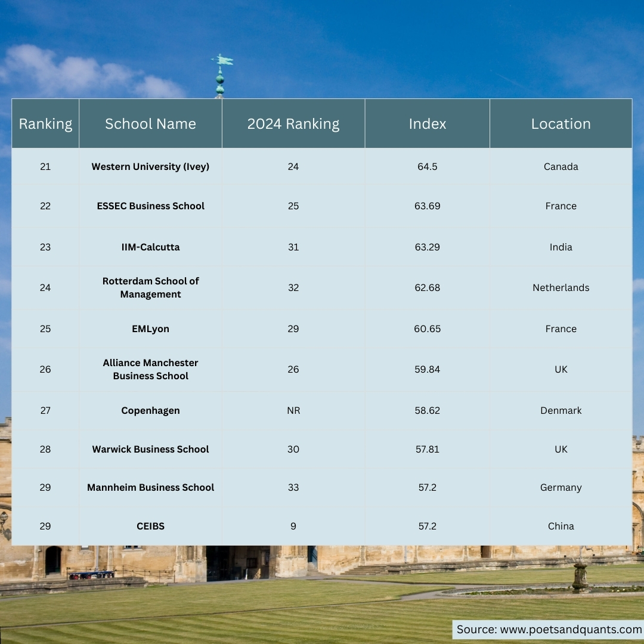Click index value 63.69
Image resolution: width=644 pixels, height=644 pixels.
point(427,206)
